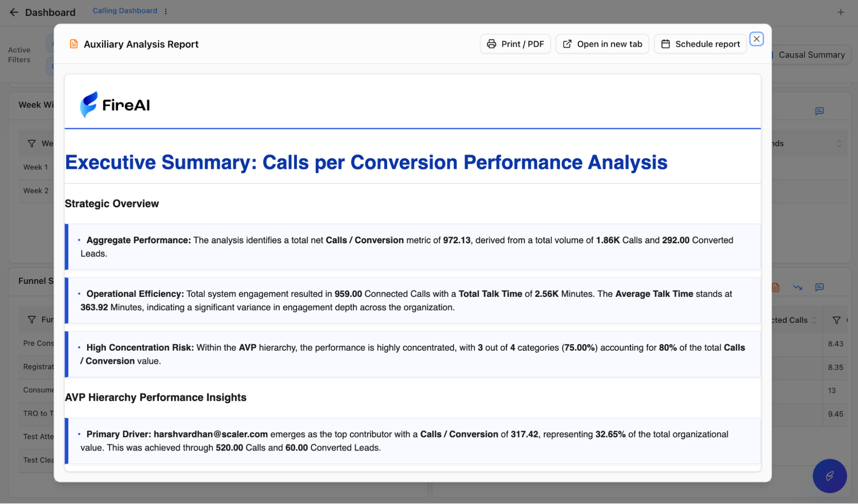Open the Causal Summary button

(811, 55)
